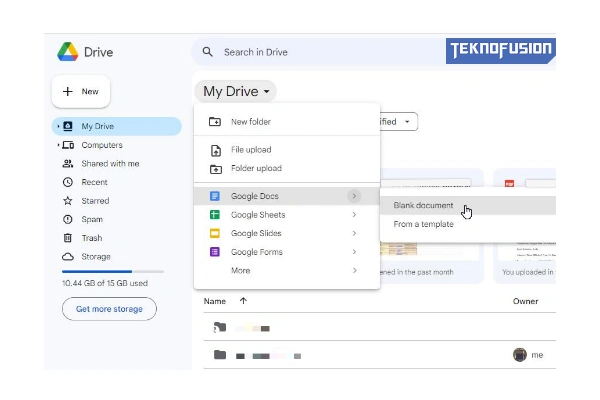The image size is (600, 400).
Task: Click the Folder upload icon
Action: [x=216, y=169]
